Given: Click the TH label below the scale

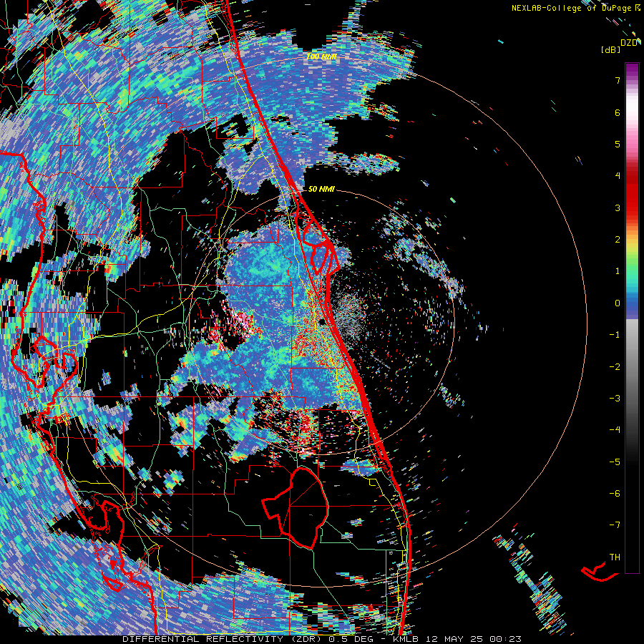Looking at the screenshot, I should click(615, 557).
